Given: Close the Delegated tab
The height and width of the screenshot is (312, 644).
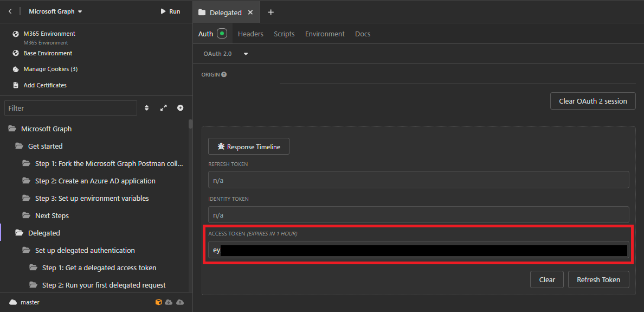Looking at the screenshot, I should pos(250,12).
